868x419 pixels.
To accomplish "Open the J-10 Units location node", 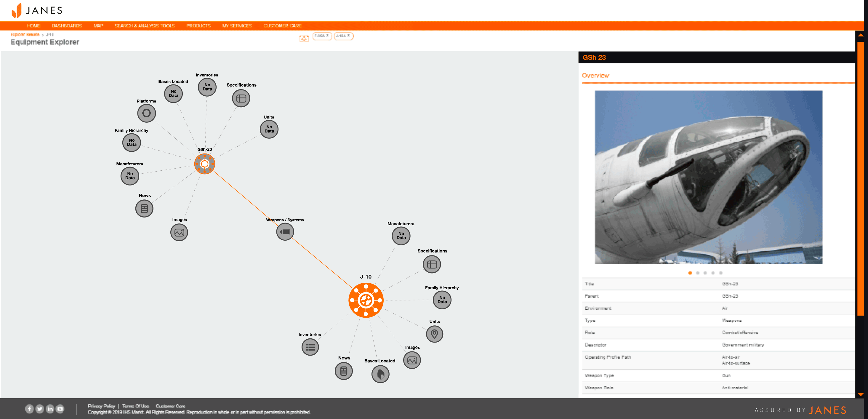I will coord(435,334).
